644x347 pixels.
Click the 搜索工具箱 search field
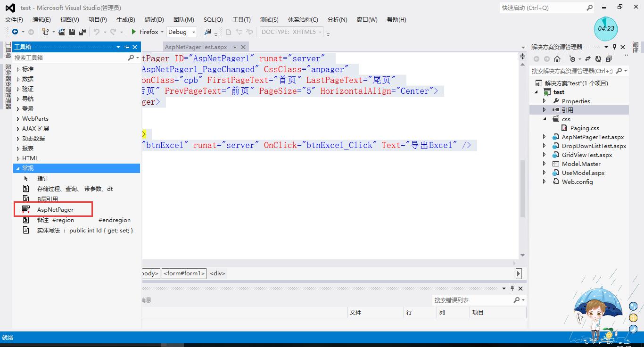pos(70,58)
